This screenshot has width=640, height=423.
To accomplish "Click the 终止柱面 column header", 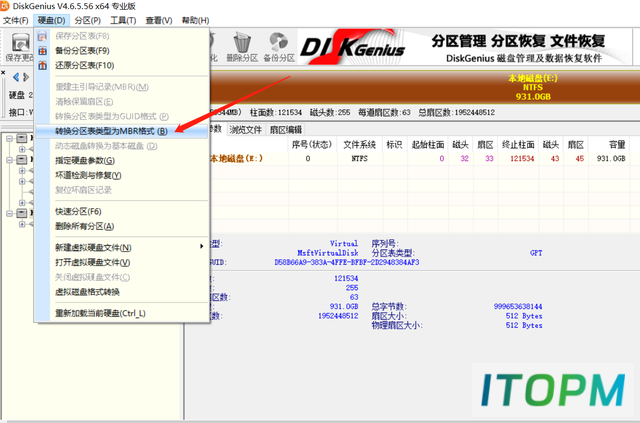I will click(518, 145).
